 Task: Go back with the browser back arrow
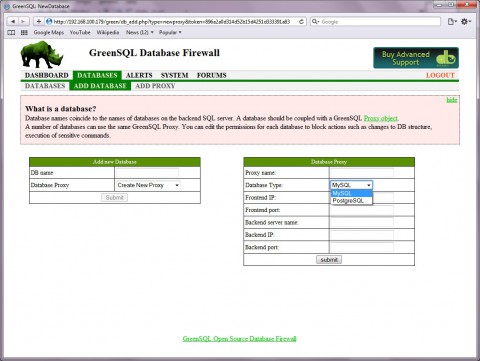(13, 22)
